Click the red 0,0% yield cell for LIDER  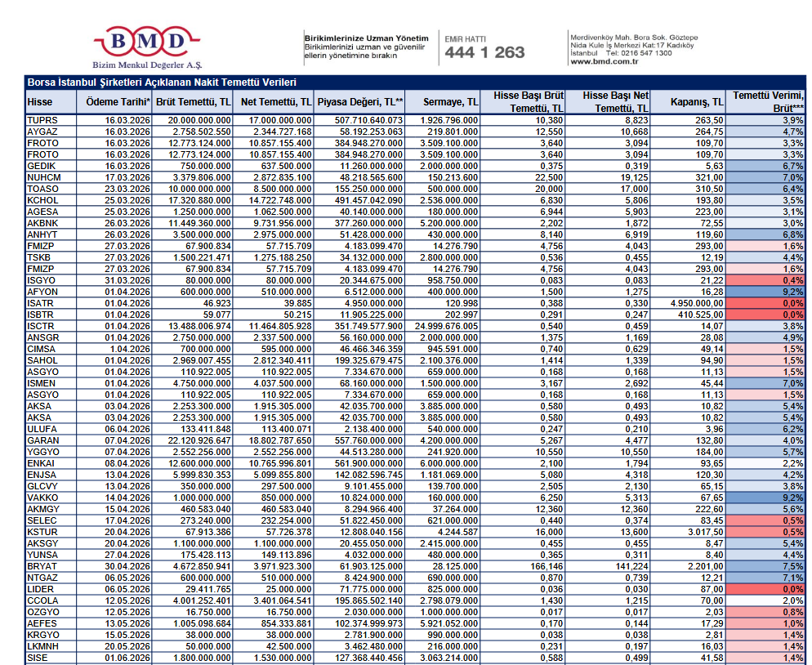pos(768,589)
